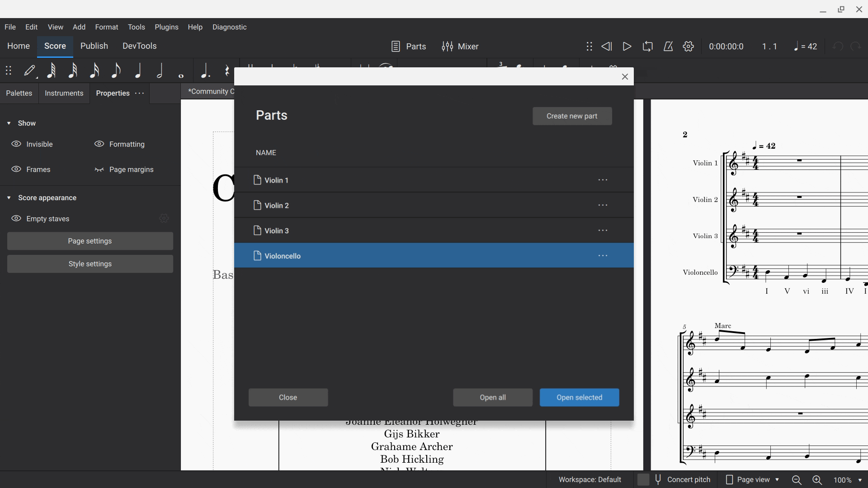Open the Mixer panel

pyautogui.click(x=460, y=46)
